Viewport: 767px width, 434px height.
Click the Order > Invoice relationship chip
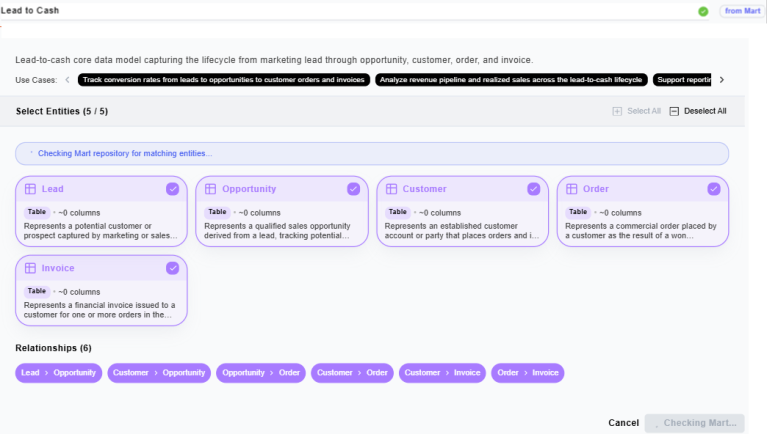pos(528,373)
